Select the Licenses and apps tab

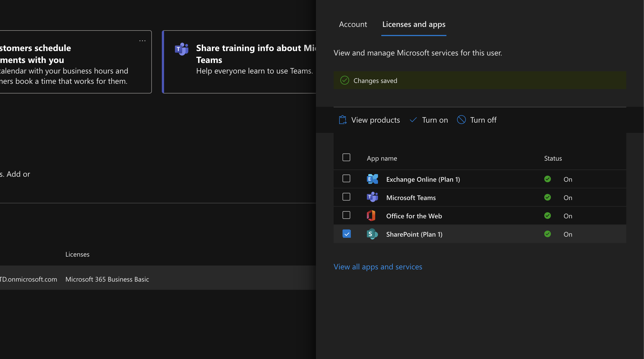[x=414, y=24]
